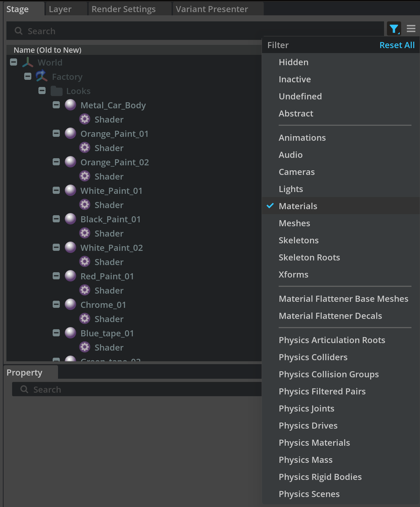Click the Looks folder icon
The width and height of the screenshot is (420, 507).
[56, 91]
